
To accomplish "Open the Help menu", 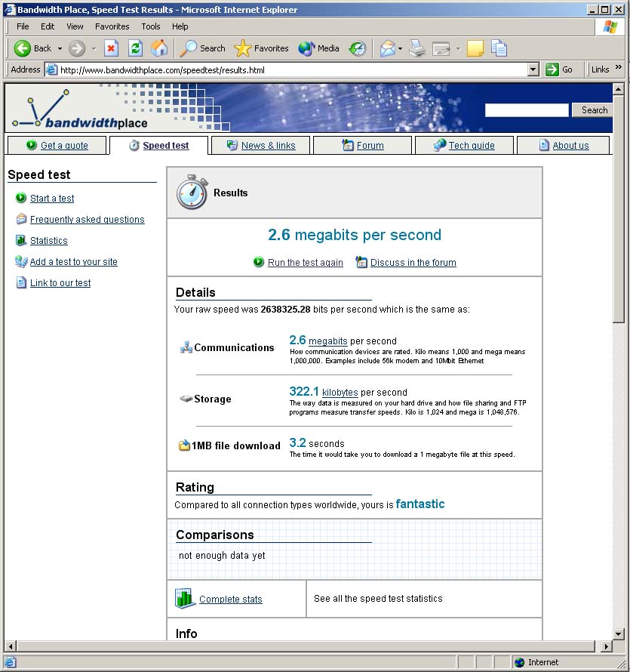I will (x=180, y=26).
